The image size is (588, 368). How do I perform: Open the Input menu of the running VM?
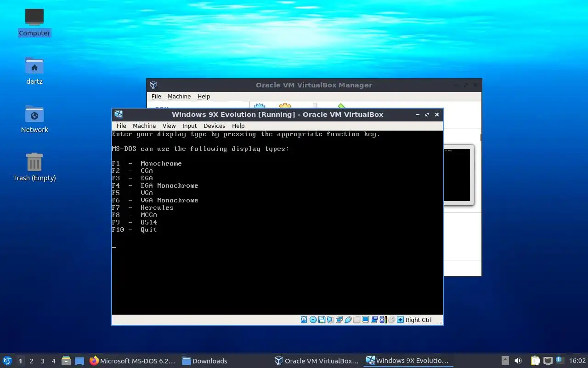pyautogui.click(x=189, y=126)
